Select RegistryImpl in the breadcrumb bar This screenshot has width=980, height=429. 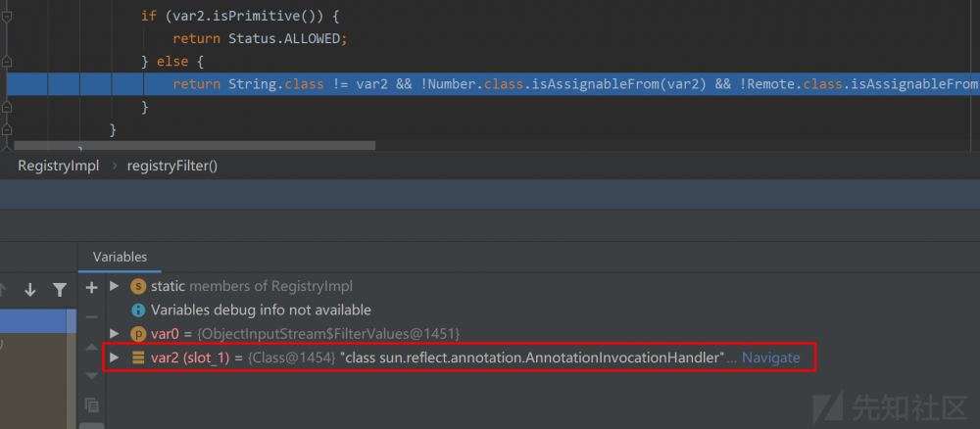59,167
